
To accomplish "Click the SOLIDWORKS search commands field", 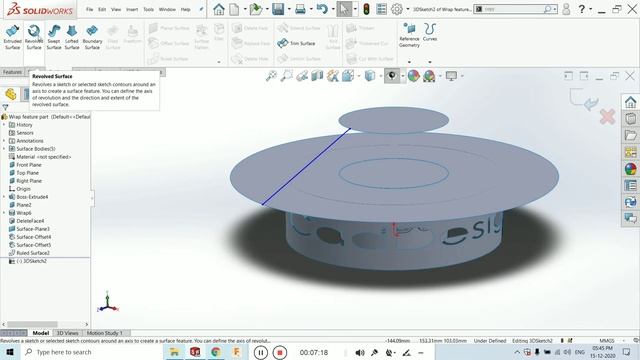I will 516,9.
